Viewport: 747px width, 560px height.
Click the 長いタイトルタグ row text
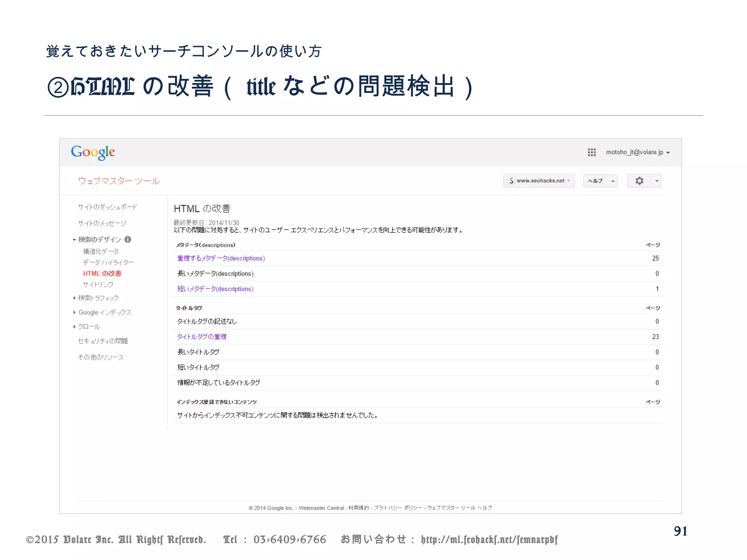(x=198, y=352)
